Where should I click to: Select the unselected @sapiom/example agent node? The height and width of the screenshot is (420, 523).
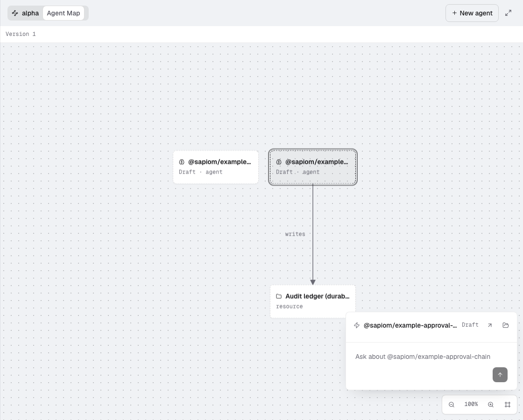[215, 167]
